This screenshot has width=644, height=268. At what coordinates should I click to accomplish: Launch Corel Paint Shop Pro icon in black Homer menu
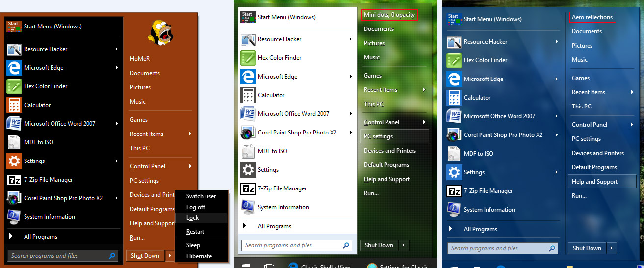point(14,198)
